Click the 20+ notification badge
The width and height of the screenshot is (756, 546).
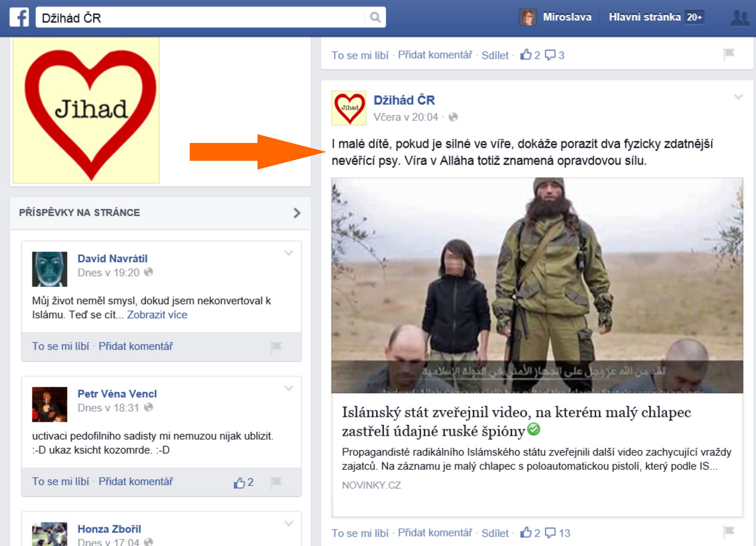coord(694,18)
